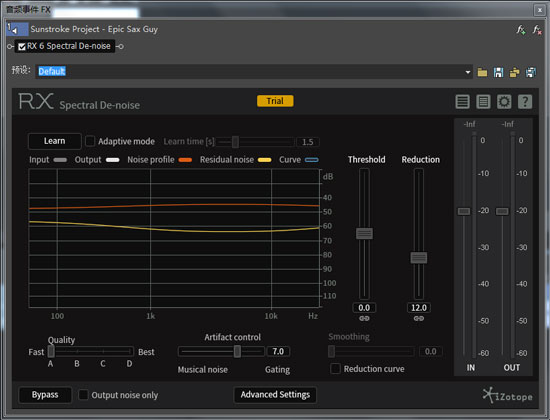Click Quality position B label

(77, 364)
